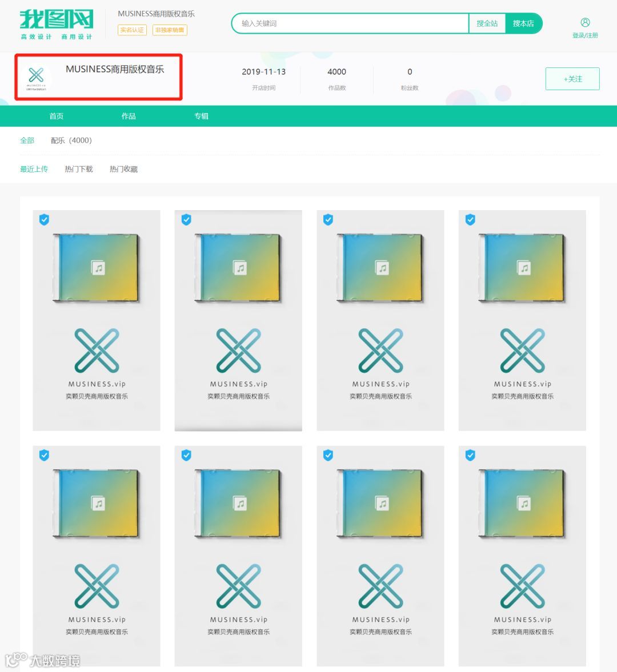Screen dimensions: 617x672
Task: Sort by 热门下载
Action: click(78, 169)
